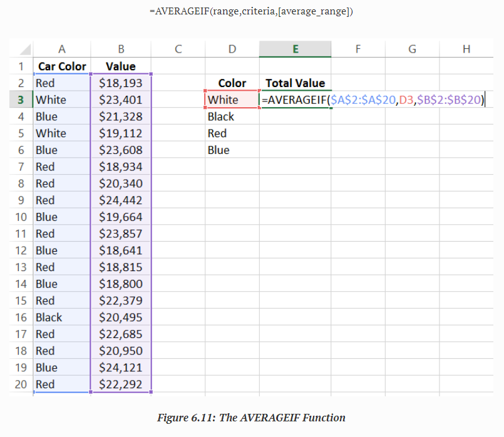The image size is (504, 437).
Task: Select the Blue cell in D6
Action: point(232,150)
